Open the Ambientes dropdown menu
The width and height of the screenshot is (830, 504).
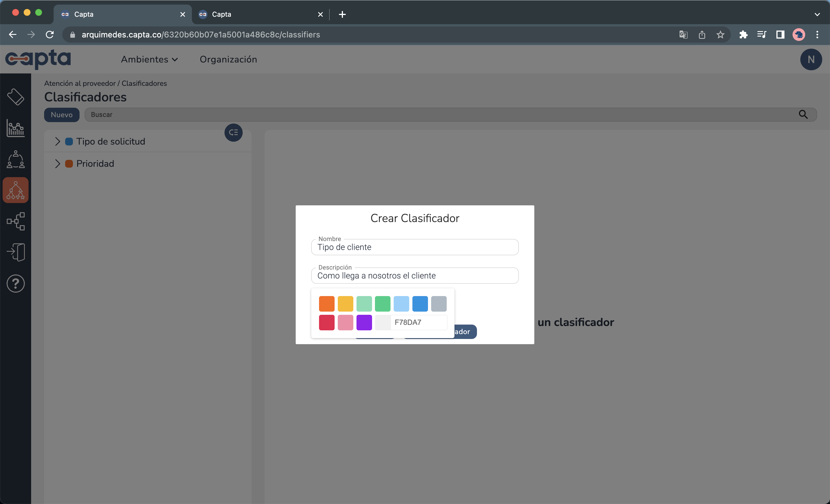(149, 59)
